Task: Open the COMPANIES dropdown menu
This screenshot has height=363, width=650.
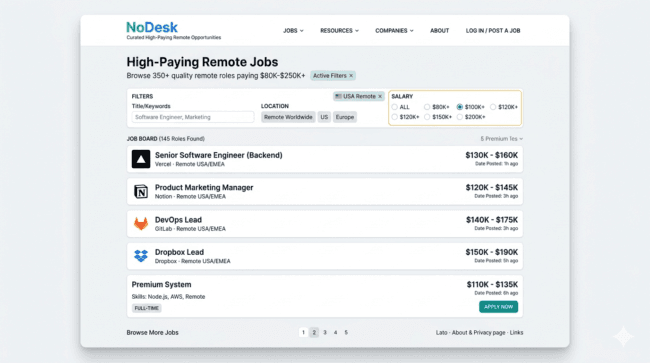Action: click(x=394, y=31)
